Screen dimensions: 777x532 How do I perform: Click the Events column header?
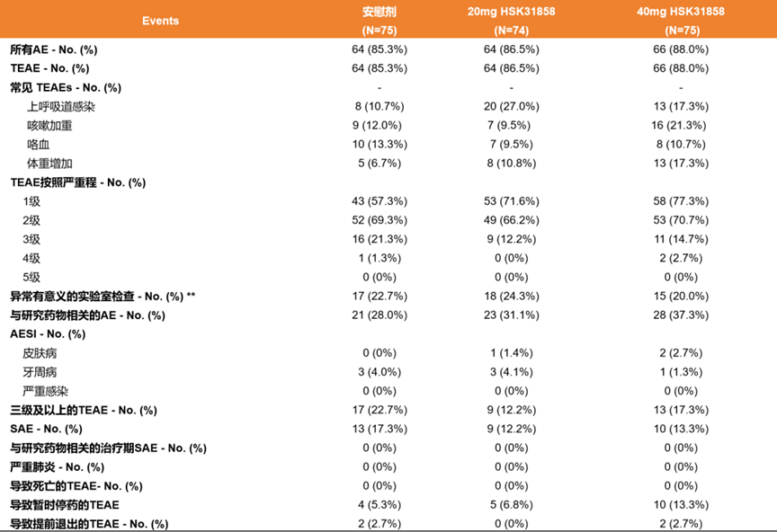(x=160, y=21)
